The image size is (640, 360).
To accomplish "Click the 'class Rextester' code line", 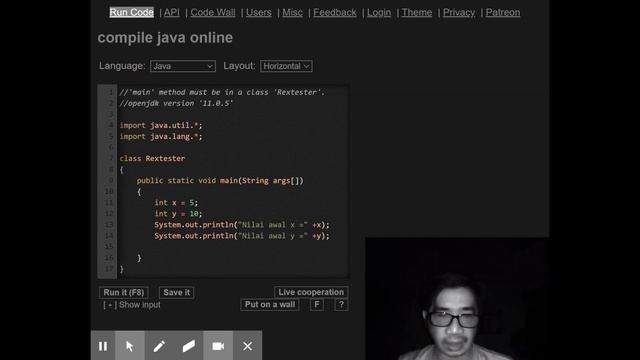I will pyautogui.click(x=152, y=158).
